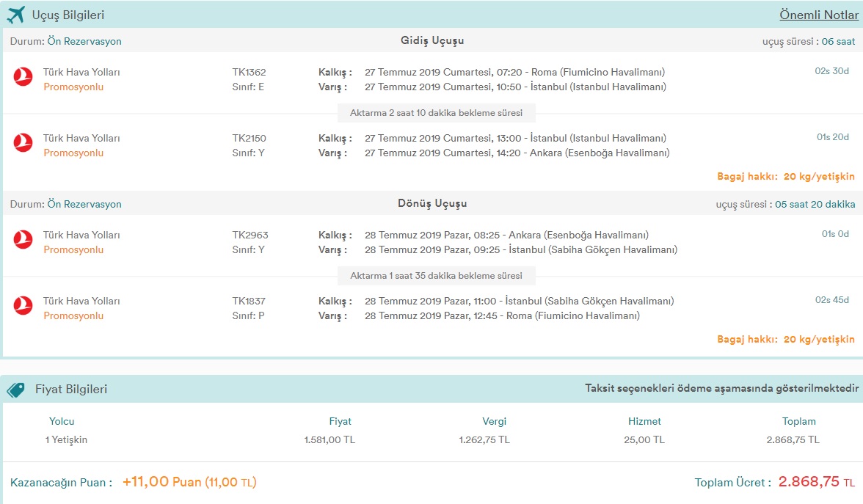Click Promosyonlu label under TK2150 flight
Screen dimensions: 863x504
(73, 153)
